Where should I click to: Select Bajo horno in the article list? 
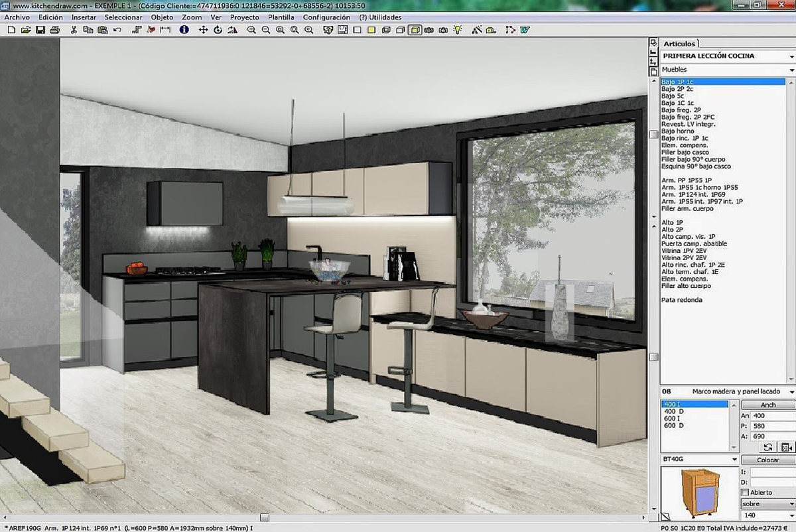pos(678,131)
